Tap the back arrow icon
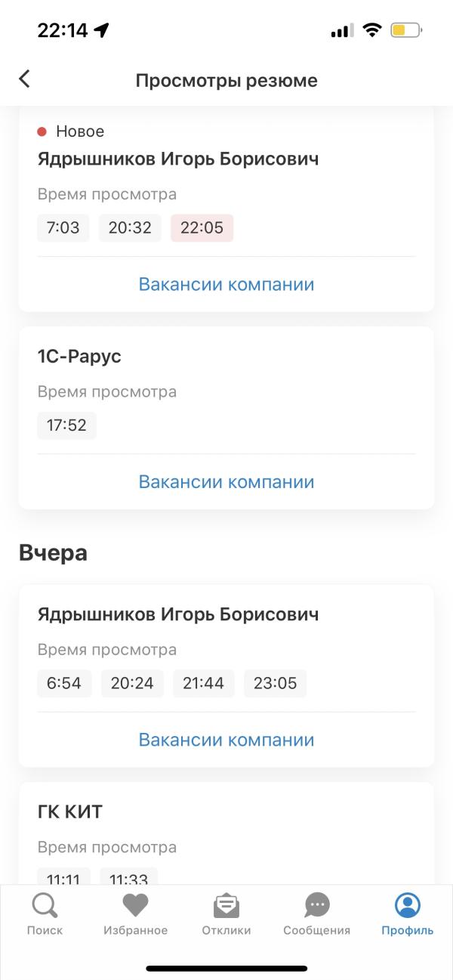The height and width of the screenshot is (980, 453). pyautogui.click(x=25, y=79)
